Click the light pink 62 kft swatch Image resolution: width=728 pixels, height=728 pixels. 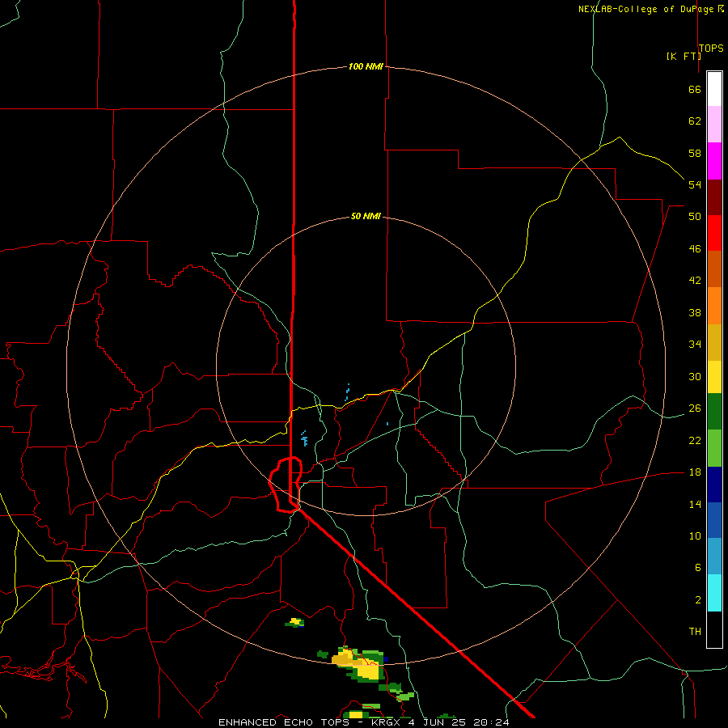[x=714, y=124]
